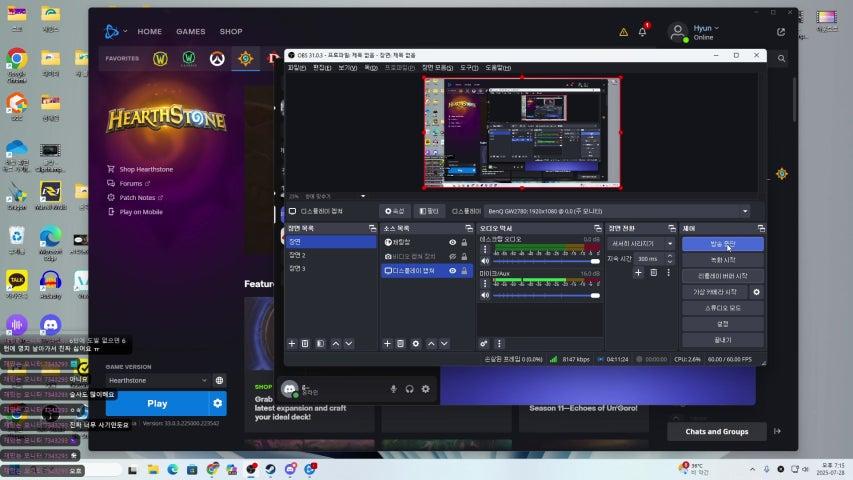The height and width of the screenshot is (480, 853).
Task: Go to GAMES tab in Battle.net
Action: pyautogui.click(x=191, y=32)
